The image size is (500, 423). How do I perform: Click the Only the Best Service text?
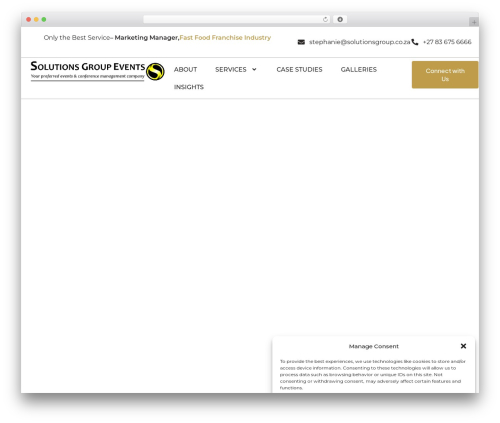point(78,38)
